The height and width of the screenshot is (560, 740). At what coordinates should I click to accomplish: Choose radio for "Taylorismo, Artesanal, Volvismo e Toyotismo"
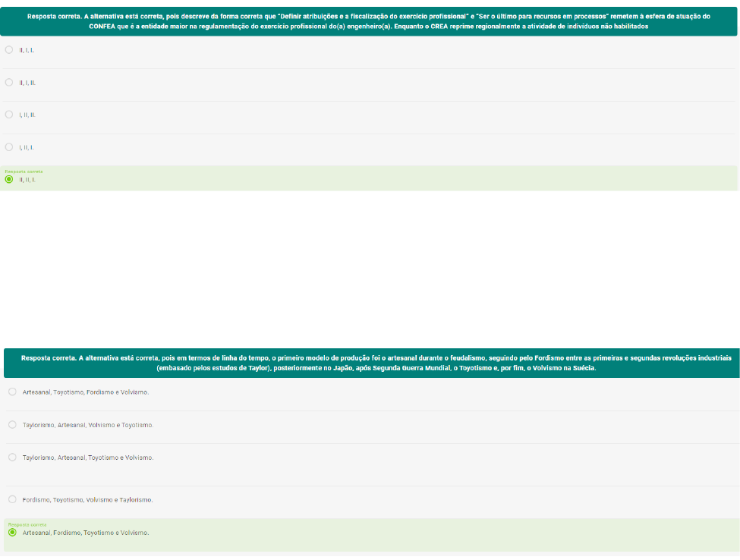click(12, 424)
